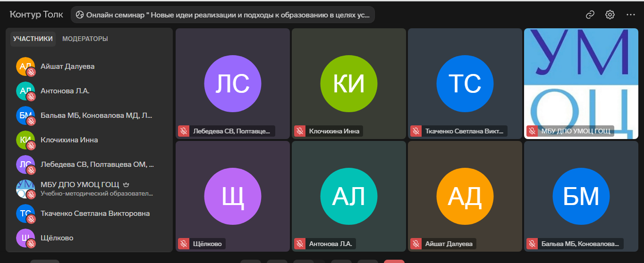Click the blue ТС avatar video tile
Viewport: 644px width, 263px height.
tap(465, 84)
